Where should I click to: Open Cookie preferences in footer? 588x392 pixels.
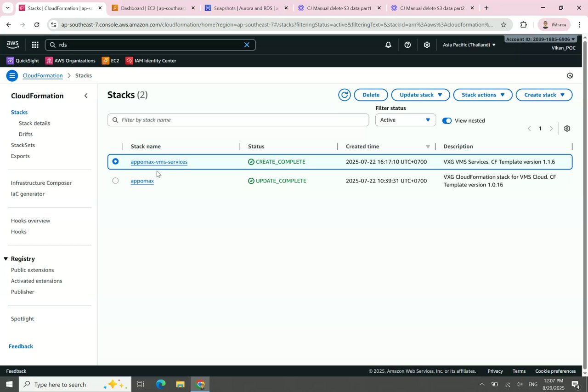click(555, 371)
